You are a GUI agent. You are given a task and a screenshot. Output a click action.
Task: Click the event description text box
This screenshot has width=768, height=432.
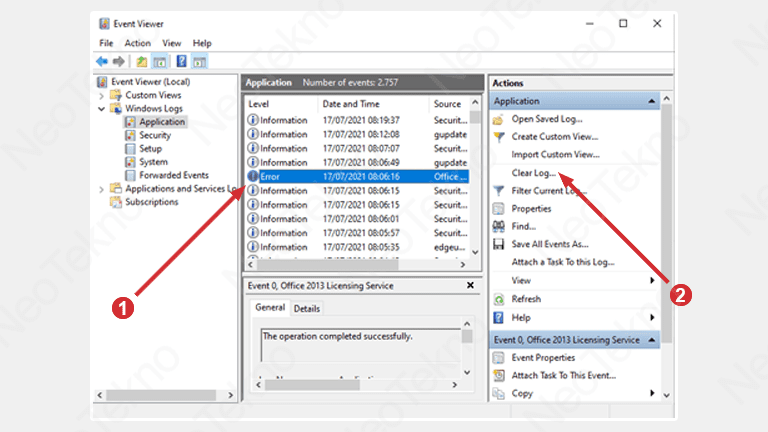pyautogui.click(x=360, y=345)
